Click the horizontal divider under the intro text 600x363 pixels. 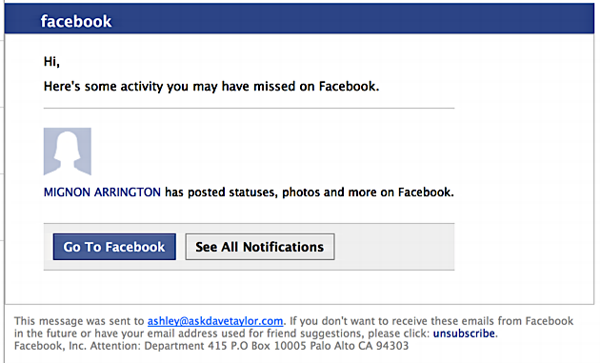pos(249,108)
